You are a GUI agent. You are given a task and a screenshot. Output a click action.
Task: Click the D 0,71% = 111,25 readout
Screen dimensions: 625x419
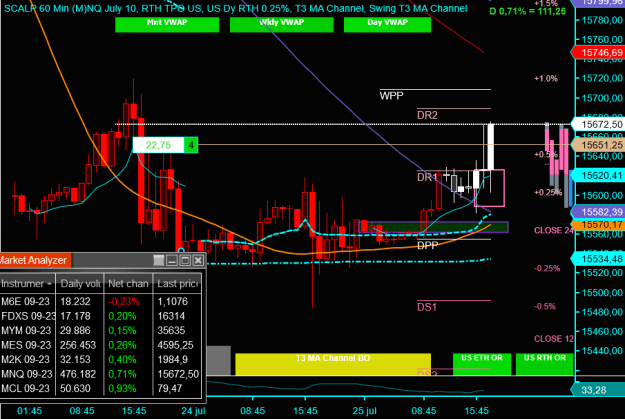(527, 11)
